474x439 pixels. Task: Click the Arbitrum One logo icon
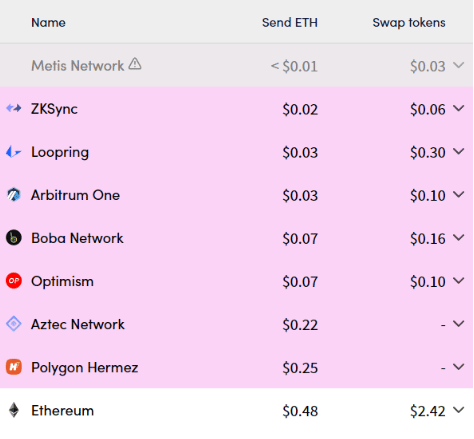click(x=14, y=195)
